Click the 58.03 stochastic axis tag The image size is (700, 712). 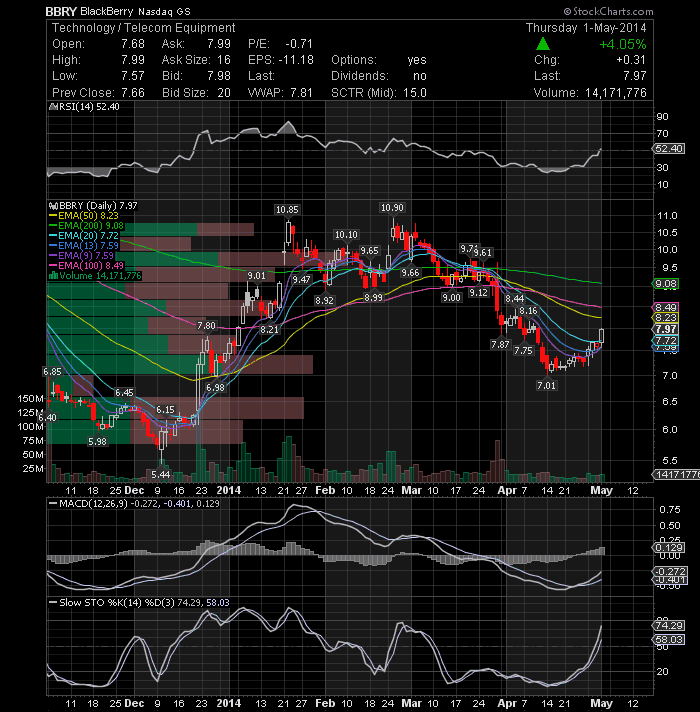tap(669, 639)
